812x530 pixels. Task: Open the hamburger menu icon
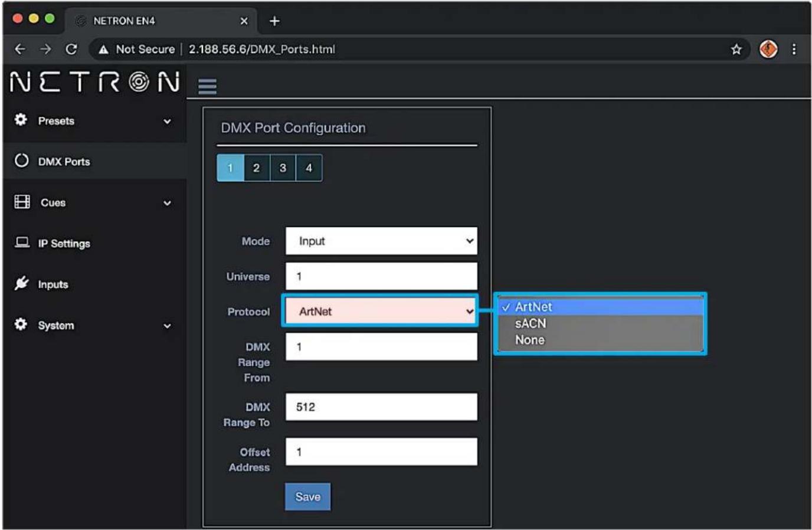207,86
